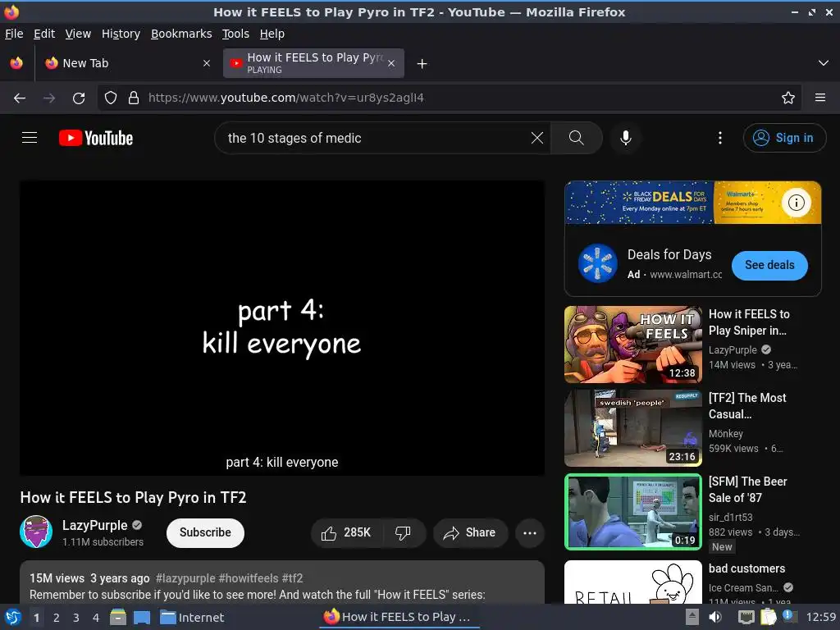840x630 pixels.
Task: Reload the page with the refresh icon
Action: [79, 98]
